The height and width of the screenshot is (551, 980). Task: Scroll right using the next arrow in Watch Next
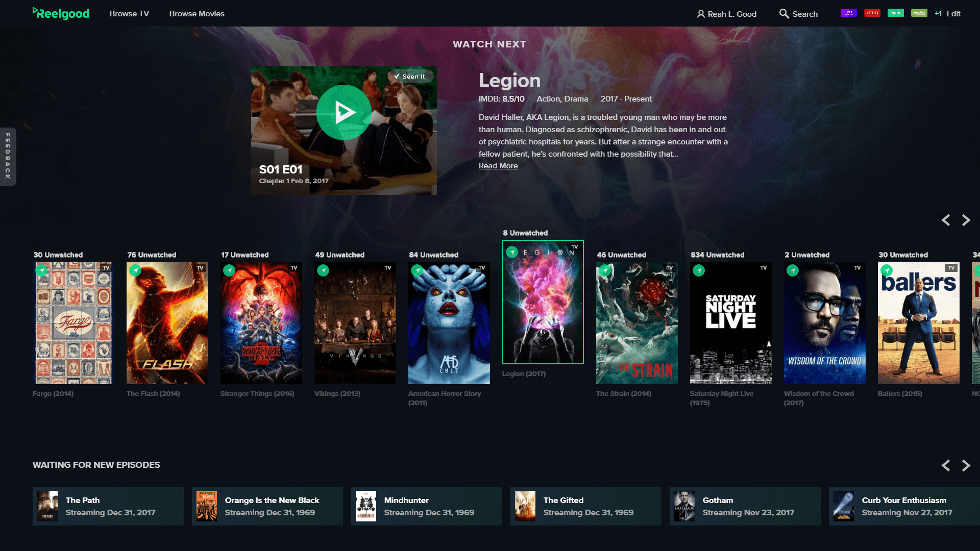(966, 220)
